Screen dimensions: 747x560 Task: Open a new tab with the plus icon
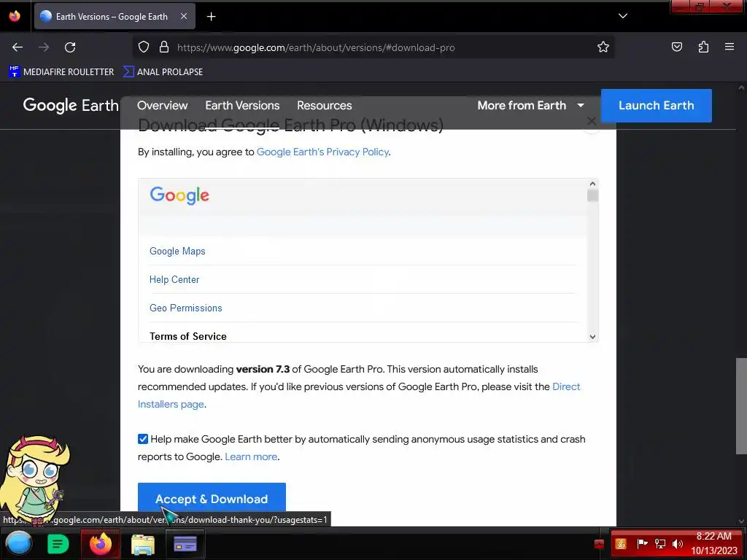[x=211, y=17]
